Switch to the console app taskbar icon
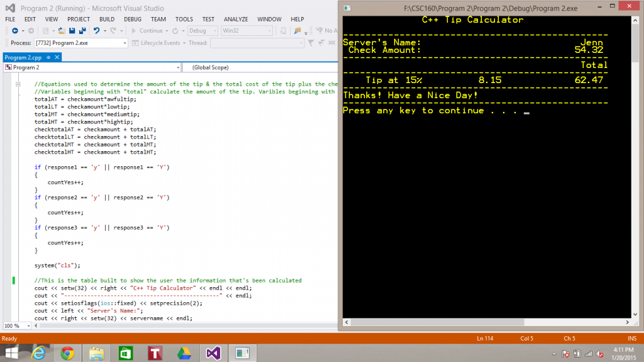Viewport: 644px width, 362px height. pyautogui.click(x=242, y=353)
